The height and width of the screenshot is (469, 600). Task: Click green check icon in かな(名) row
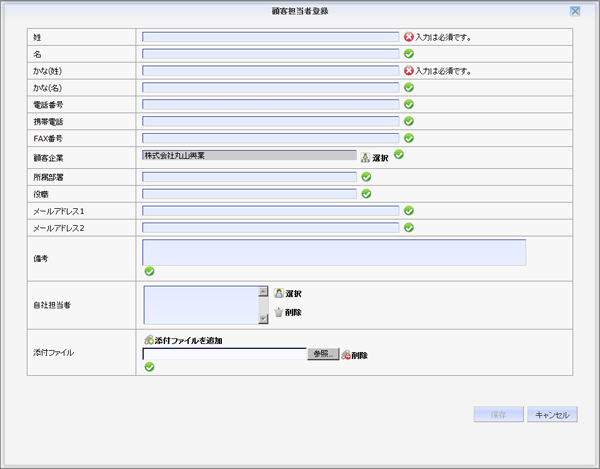tap(409, 88)
